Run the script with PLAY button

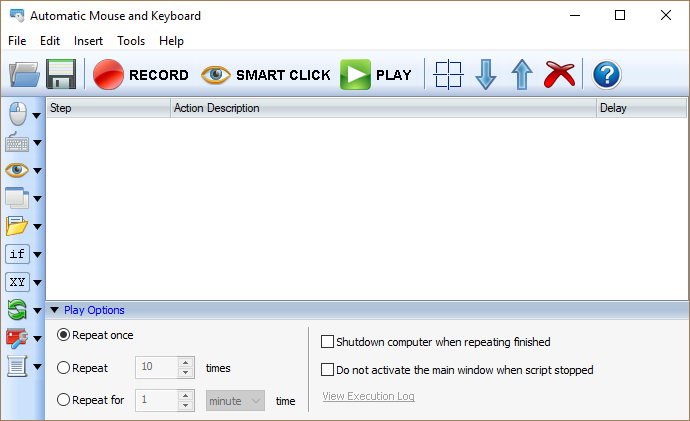(376, 75)
